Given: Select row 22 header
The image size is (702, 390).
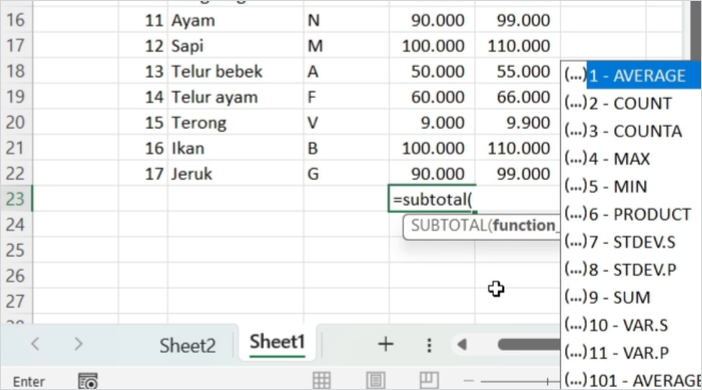Looking at the screenshot, I should pyautogui.click(x=16, y=173).
